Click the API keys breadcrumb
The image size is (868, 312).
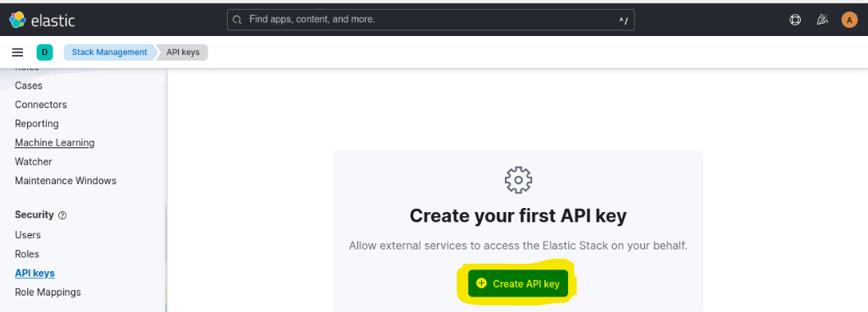(x=183, y=52)
